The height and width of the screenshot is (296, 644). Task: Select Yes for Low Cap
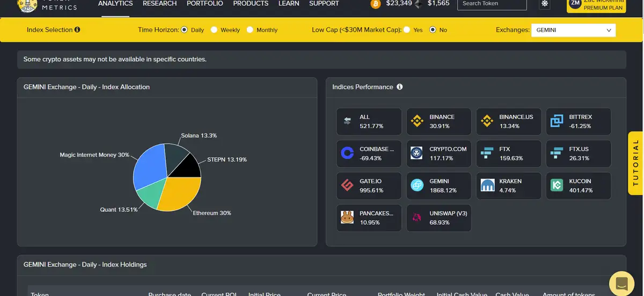pos(407,30)
